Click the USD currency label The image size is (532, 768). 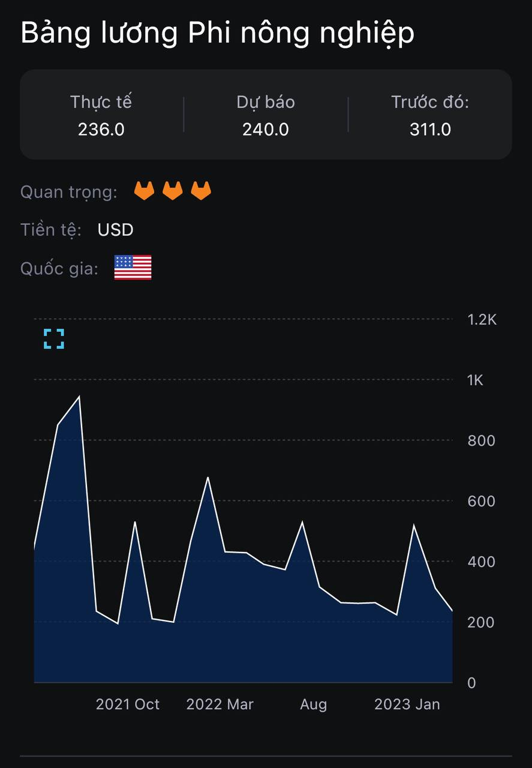tap(115, 230)
